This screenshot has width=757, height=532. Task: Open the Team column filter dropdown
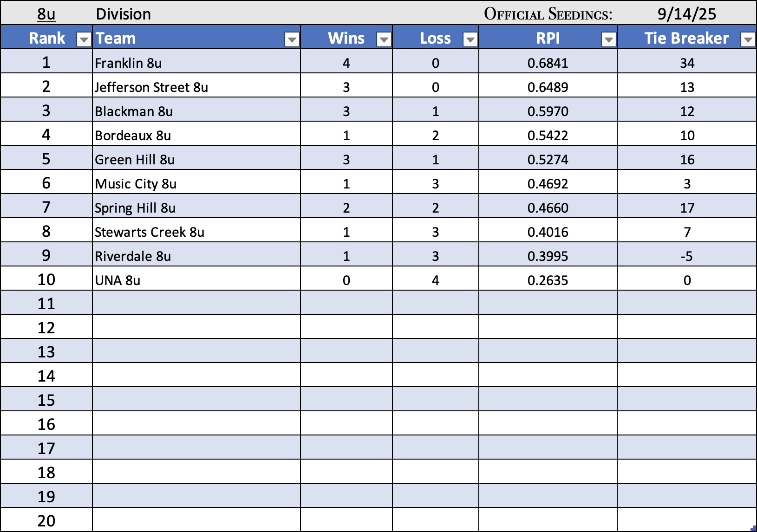pyautogui.click(x=292, y=40)
